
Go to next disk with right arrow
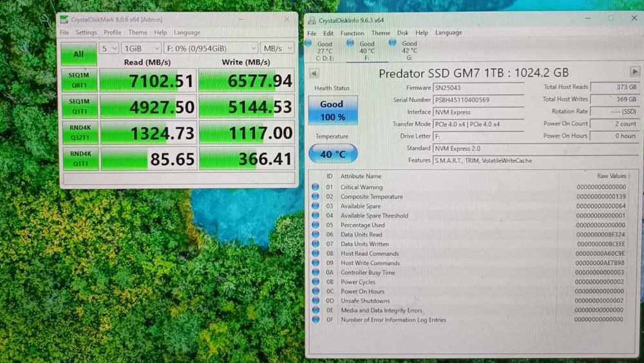coord(634,72)
